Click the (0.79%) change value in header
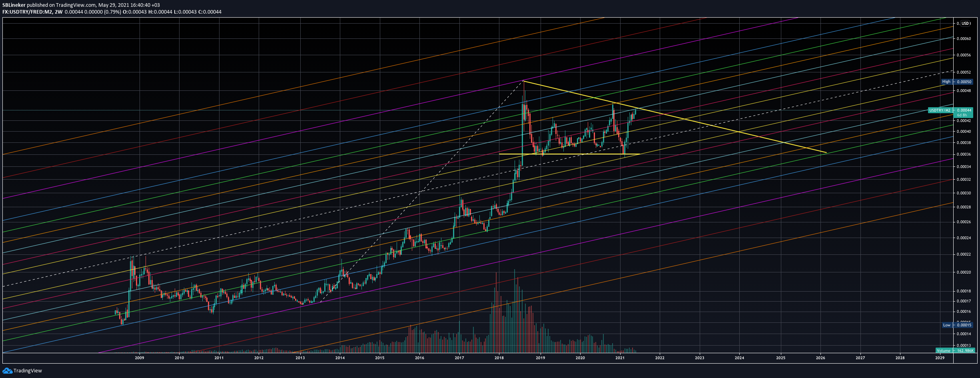The width and height of the screenshot is (980, 378). [x=112, y=12]
